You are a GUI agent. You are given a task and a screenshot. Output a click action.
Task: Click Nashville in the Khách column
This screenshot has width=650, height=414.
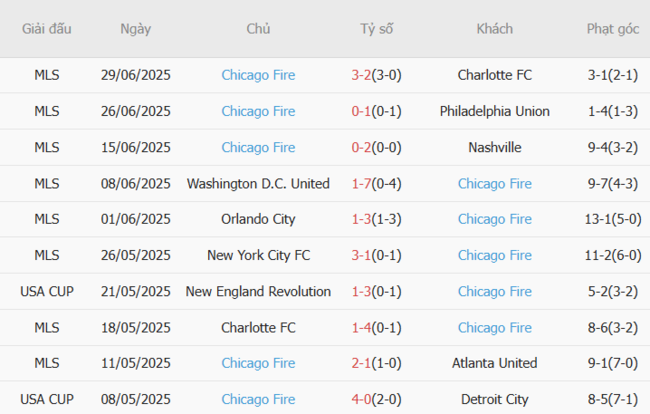[495, 147]
